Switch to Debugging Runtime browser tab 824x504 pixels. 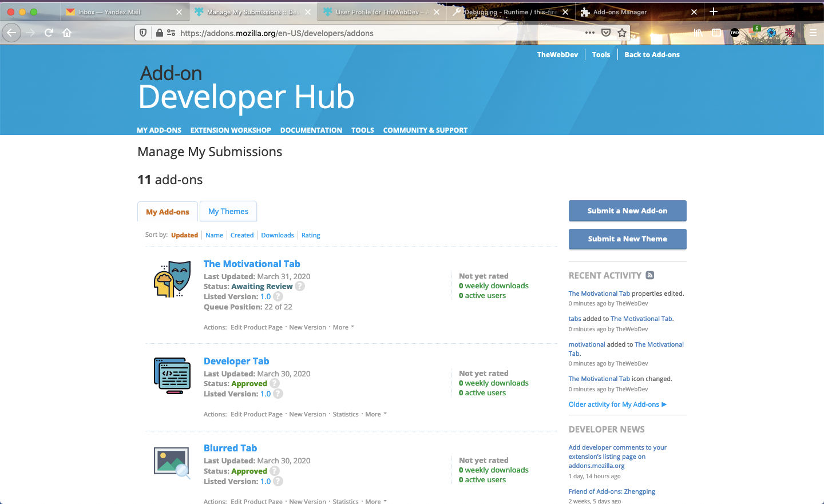509,12
